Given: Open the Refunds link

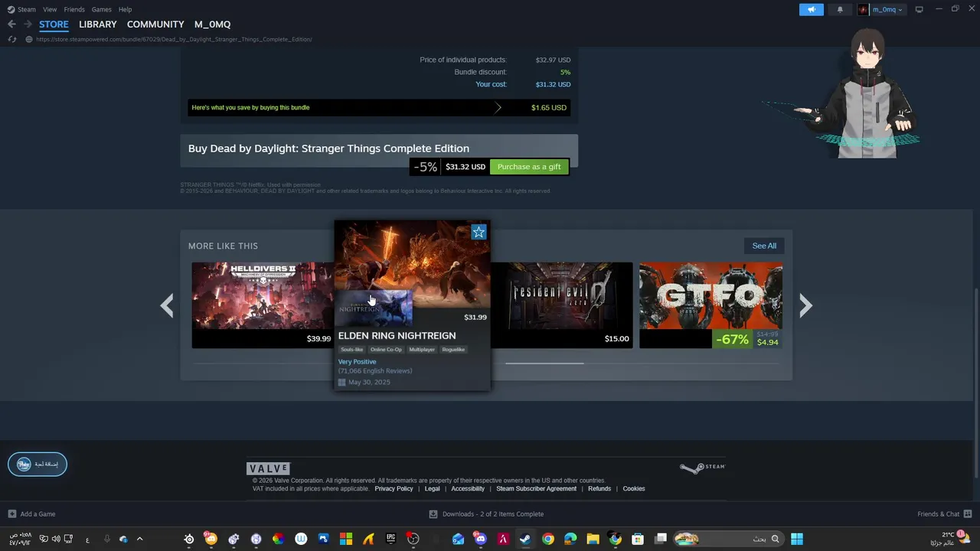Looking at the screenshot, I should coord(599,489).
